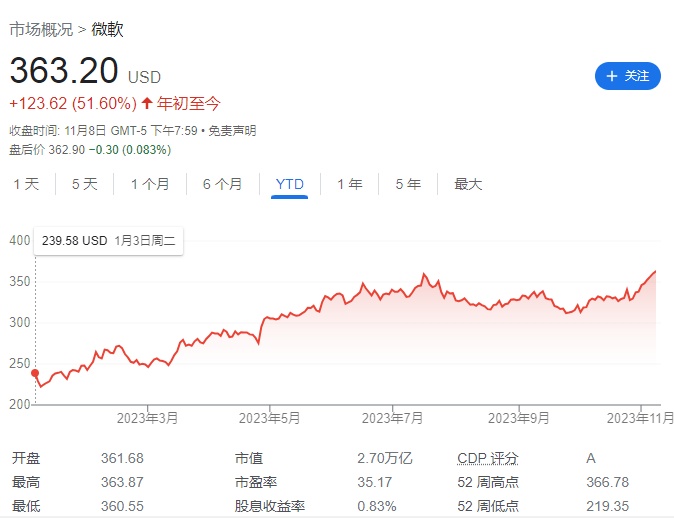Click the 52 周高点 value 366.78
Image resolution: width=674 pixels, height=518 pixels.
click(607, 484)
